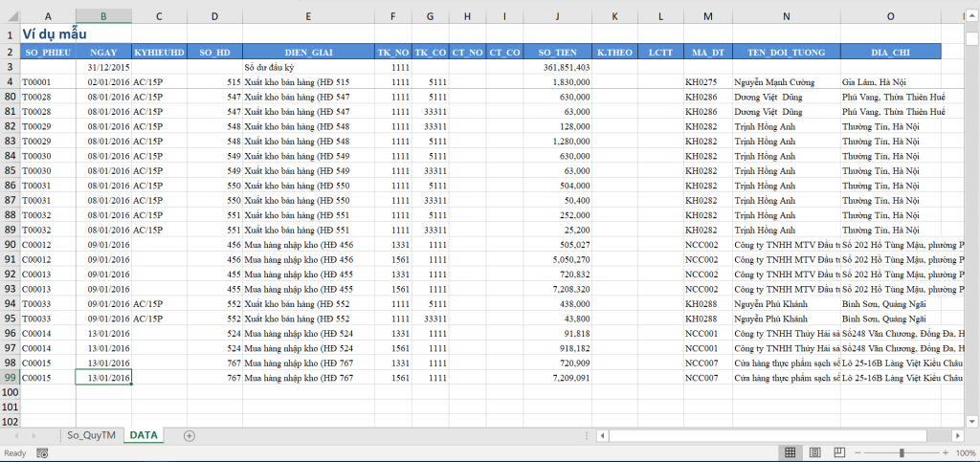Viewport: 980px width, 462px height.
Task: Click the TK_CO header cell
Action: tap(430, 53)
